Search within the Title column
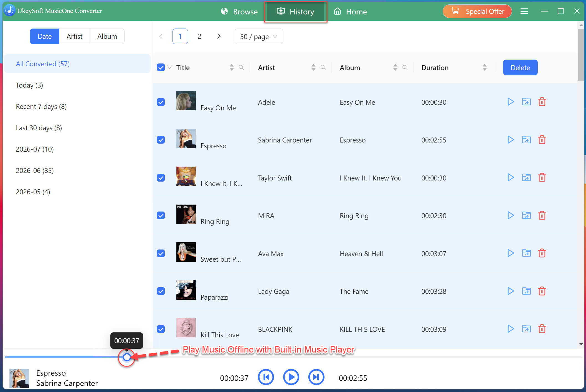 pos(241,67)
